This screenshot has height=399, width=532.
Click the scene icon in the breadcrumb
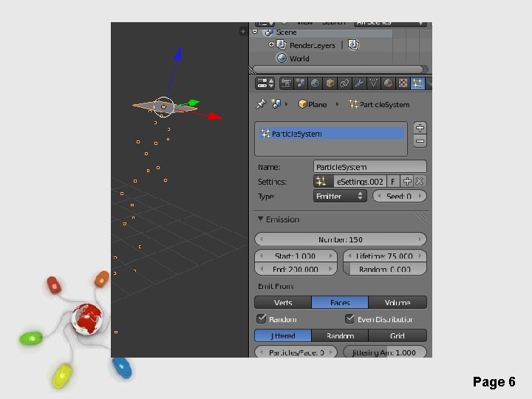[276, 104]
